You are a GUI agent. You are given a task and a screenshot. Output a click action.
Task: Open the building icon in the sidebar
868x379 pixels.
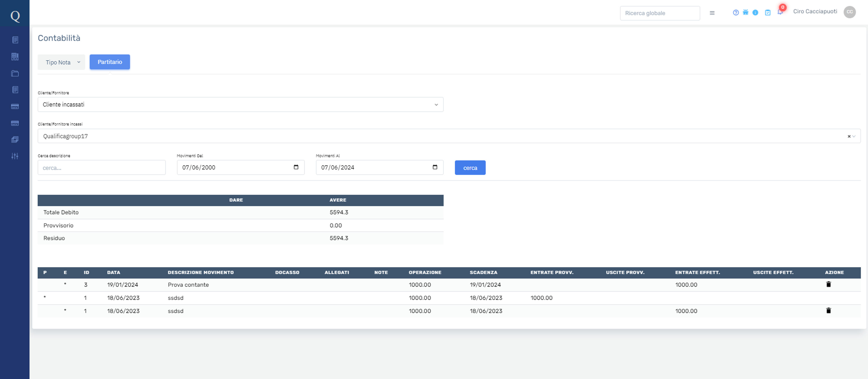pos(15,57)
